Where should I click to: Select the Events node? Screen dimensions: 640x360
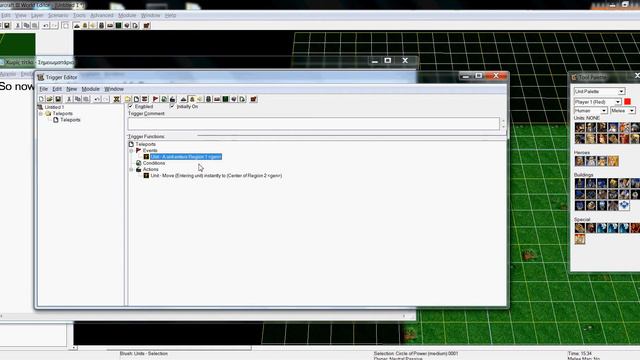coord(150,151)
